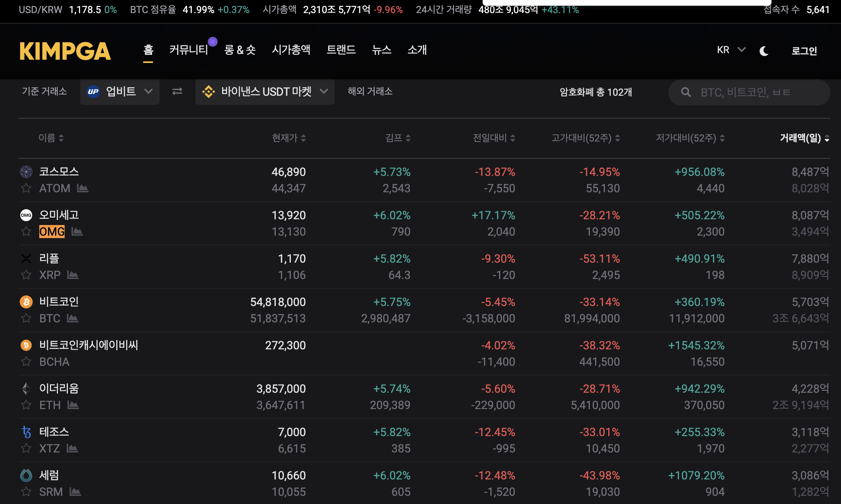
Task: Star the BTC row as favorite
Action: [26, 318]
